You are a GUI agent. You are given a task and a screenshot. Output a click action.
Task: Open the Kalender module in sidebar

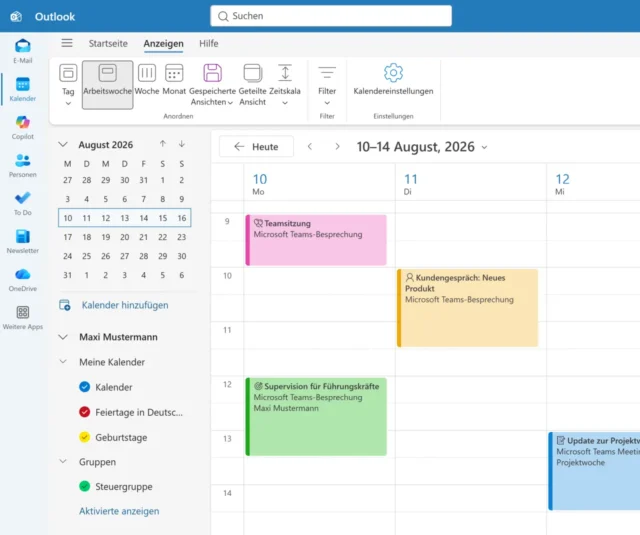coord(22,89)
